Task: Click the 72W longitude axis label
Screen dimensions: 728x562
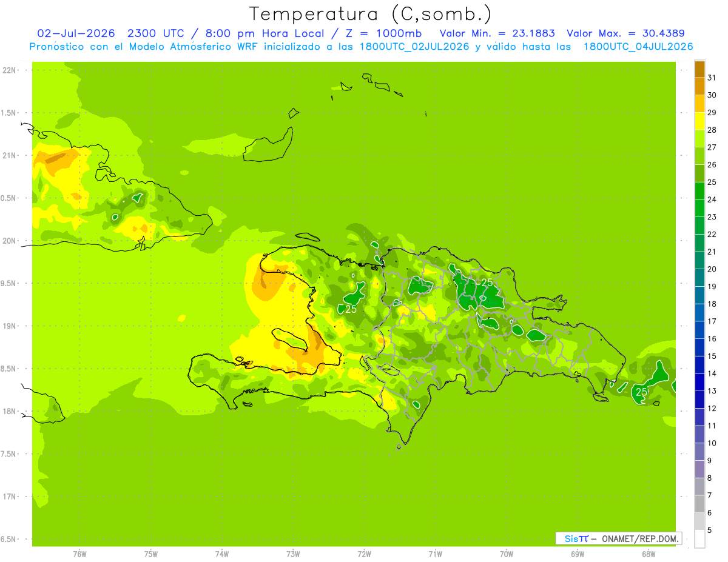Action: pos(364,554)
